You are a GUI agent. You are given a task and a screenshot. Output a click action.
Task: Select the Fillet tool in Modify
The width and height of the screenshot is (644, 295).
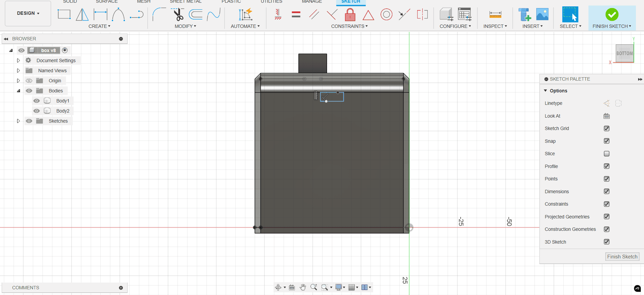[x=159, y=14]
